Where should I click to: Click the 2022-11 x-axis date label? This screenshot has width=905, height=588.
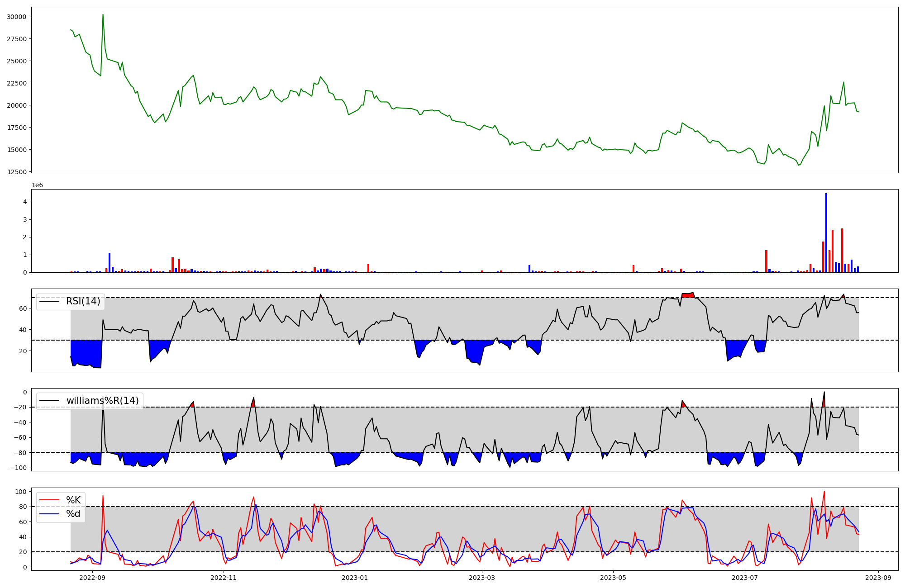tap(224, 578)
